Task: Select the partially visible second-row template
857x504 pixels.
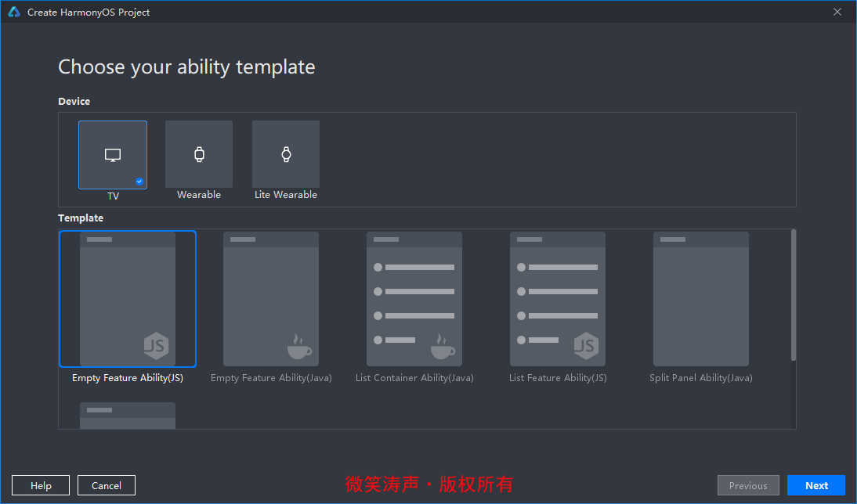Action: point(128,416)
